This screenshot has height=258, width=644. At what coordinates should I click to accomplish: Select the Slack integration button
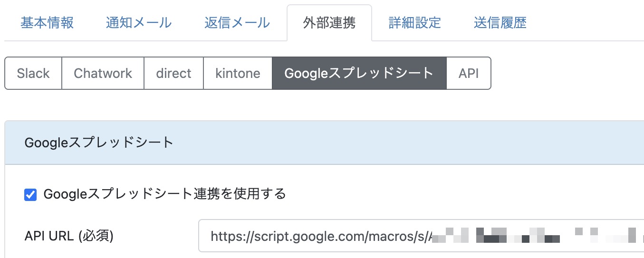[x=33, y=74]
